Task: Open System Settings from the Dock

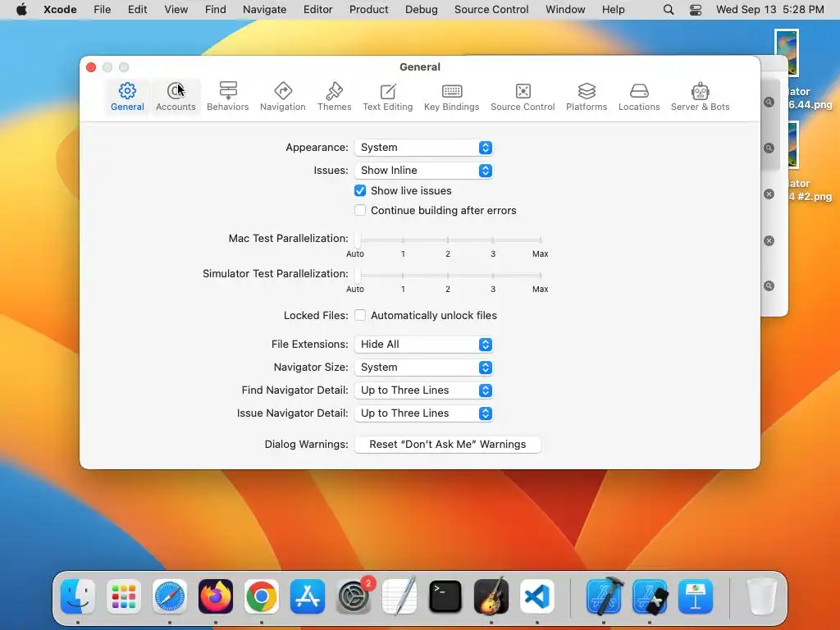Action: coord(354,596)
